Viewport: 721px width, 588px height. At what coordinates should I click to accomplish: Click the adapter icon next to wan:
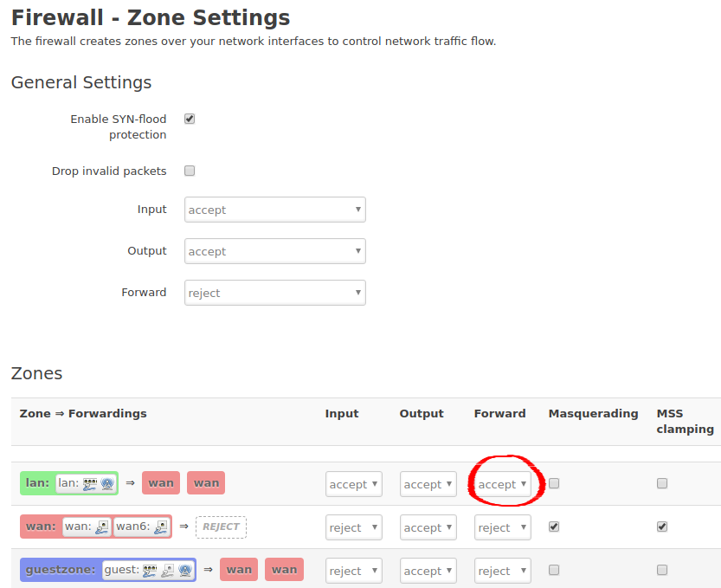[x=100, y=527]
